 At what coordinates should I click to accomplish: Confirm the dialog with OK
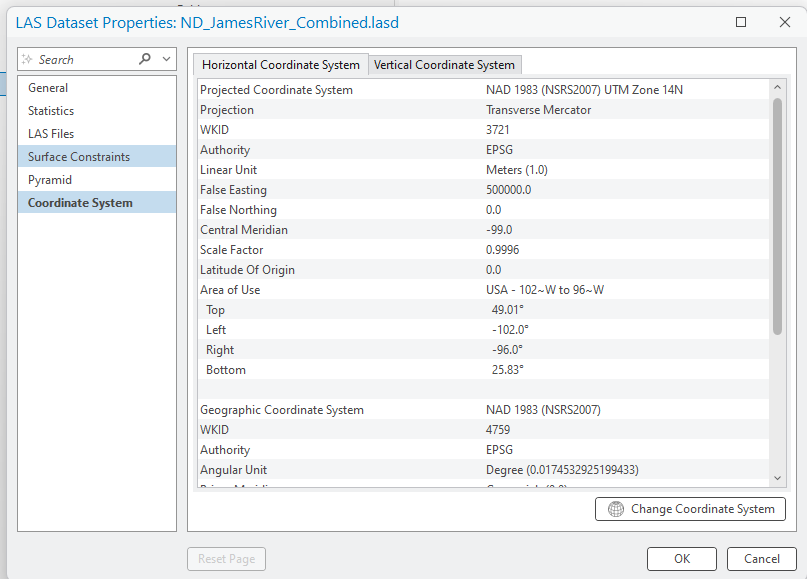click(681, 559)
